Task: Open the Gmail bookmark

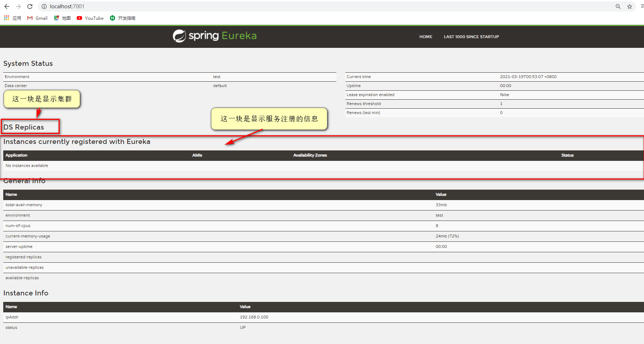Action: coord(37,18)
